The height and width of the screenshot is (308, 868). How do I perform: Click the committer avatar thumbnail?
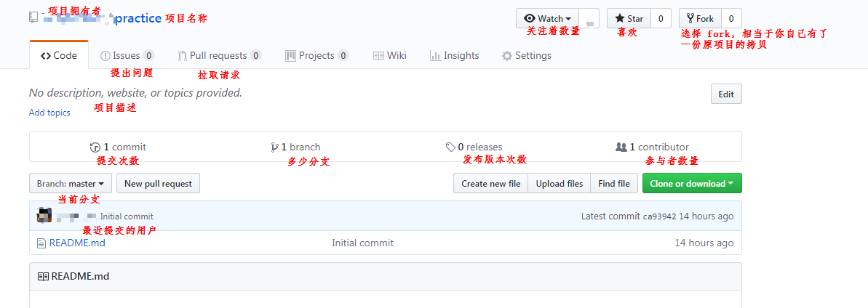click(44, 216)
